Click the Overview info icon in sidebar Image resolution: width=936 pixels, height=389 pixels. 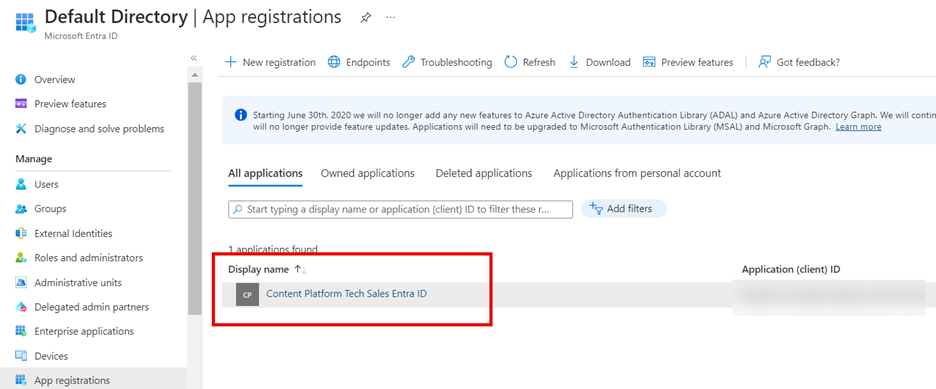click(x=21, y=79)
